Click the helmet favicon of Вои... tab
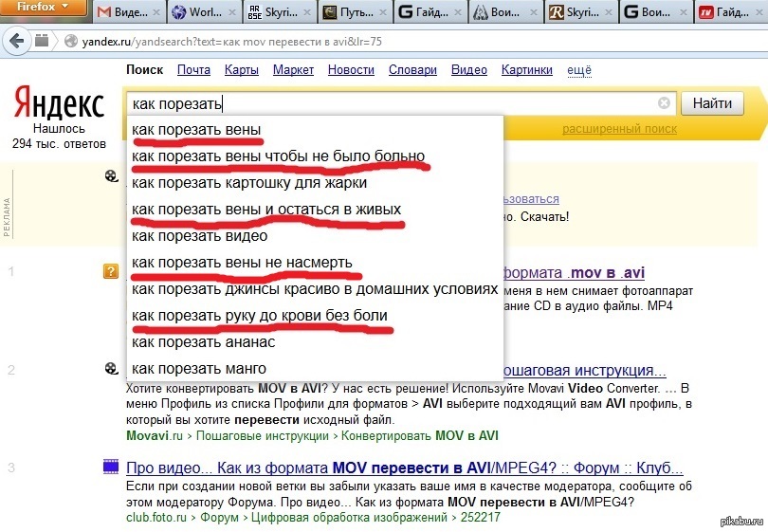Viewport: 768px width, 532px height. tap(480, 12)
